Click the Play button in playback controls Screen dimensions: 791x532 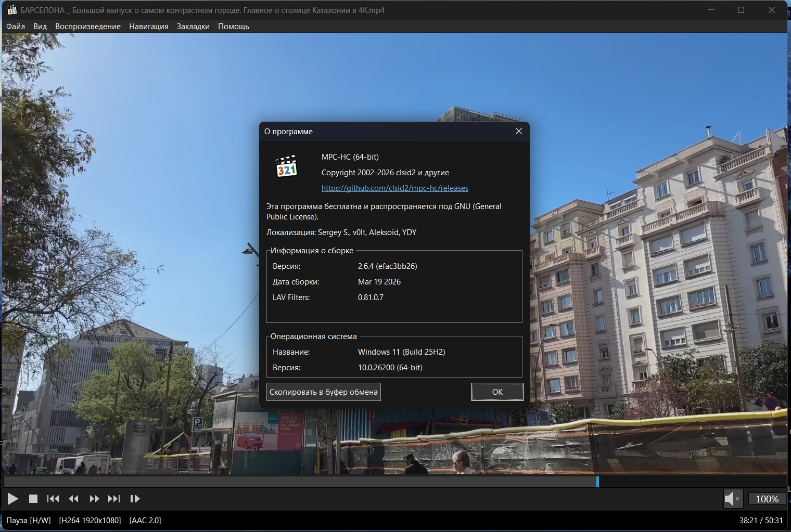(x=13, y=499)
